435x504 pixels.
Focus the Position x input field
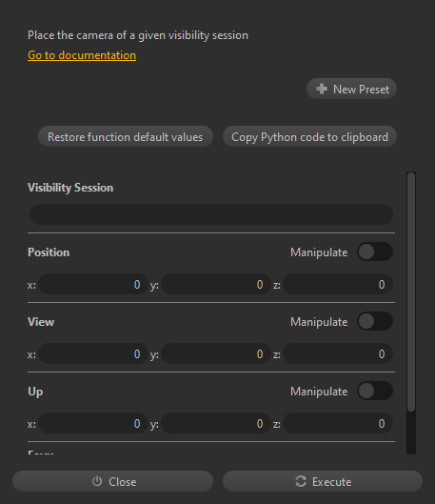[93, 284]
